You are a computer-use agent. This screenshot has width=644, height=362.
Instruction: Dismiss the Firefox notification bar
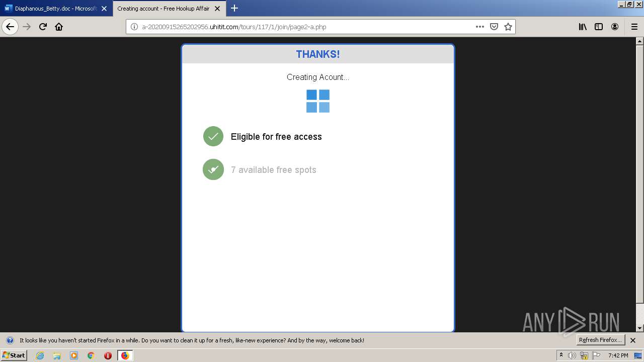click(x=633, y=340)
